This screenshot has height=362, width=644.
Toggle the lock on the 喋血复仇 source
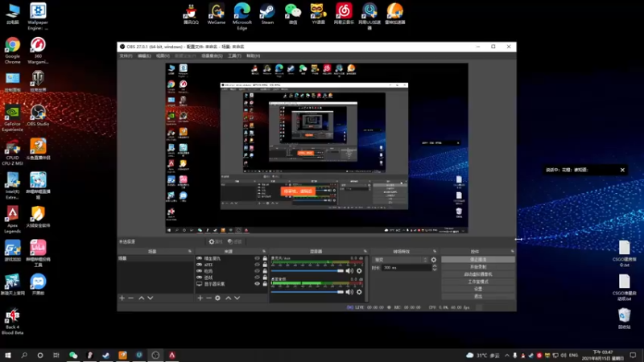pyautogui.click(x=265, y=258)
